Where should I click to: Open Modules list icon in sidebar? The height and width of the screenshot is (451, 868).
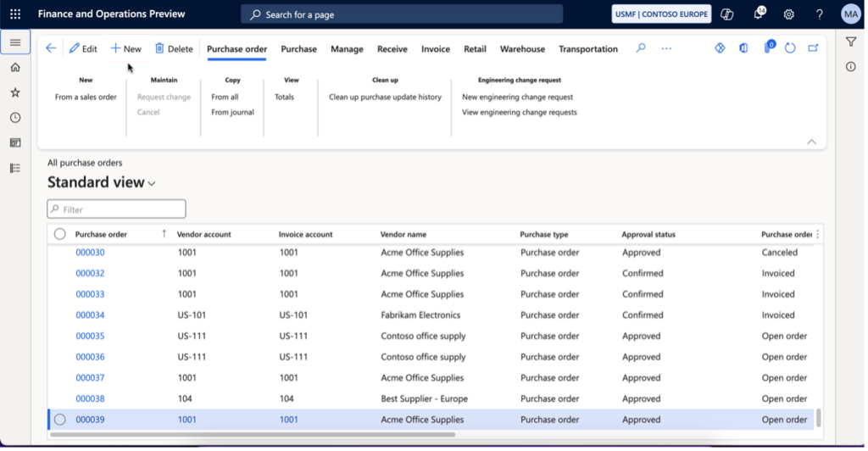[x=15, y=168]
